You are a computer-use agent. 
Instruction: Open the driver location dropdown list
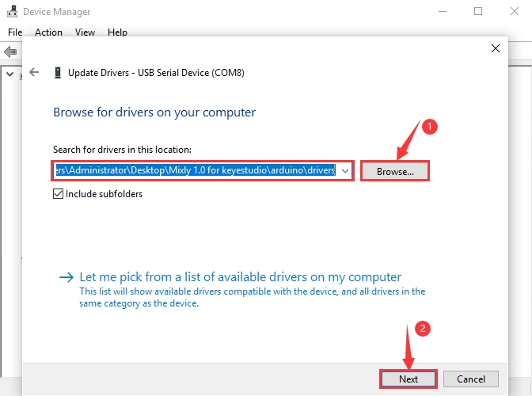tap(345, 171)
